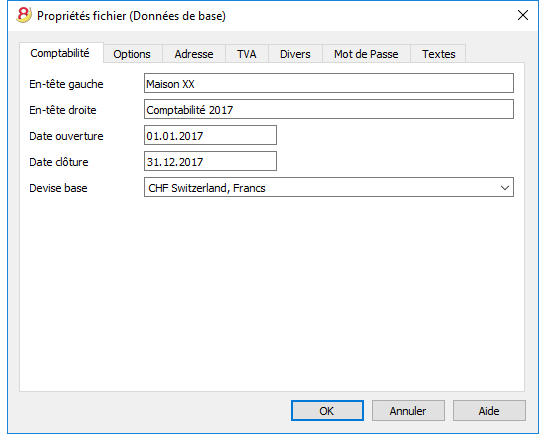Open the CHF Switzerland, Francs combo box

(x=329, y=187)
